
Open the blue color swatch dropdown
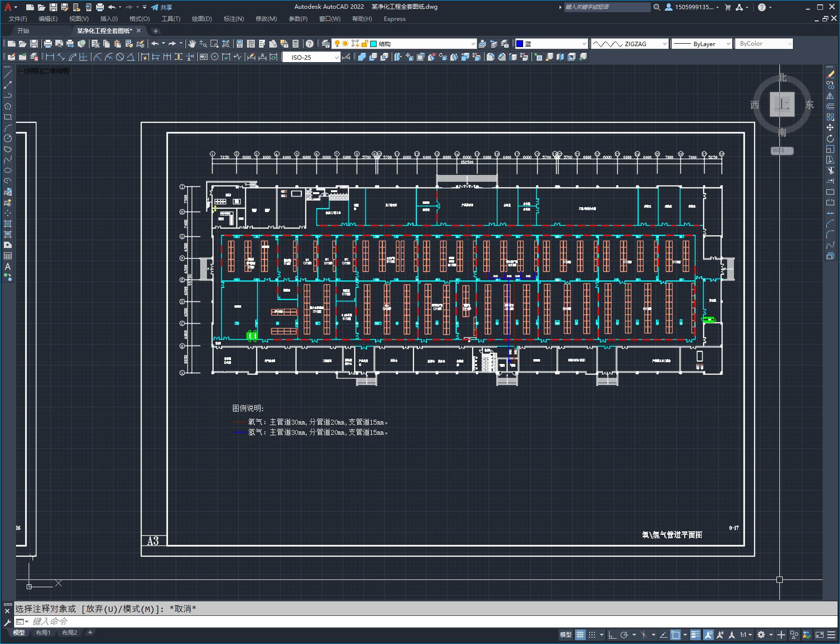[x=551, y=44]
